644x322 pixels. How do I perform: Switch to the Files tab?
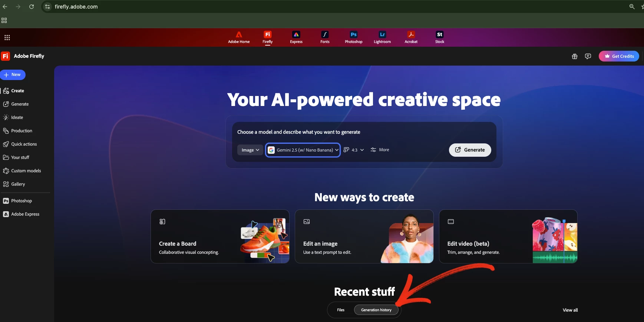pos(341,310)
